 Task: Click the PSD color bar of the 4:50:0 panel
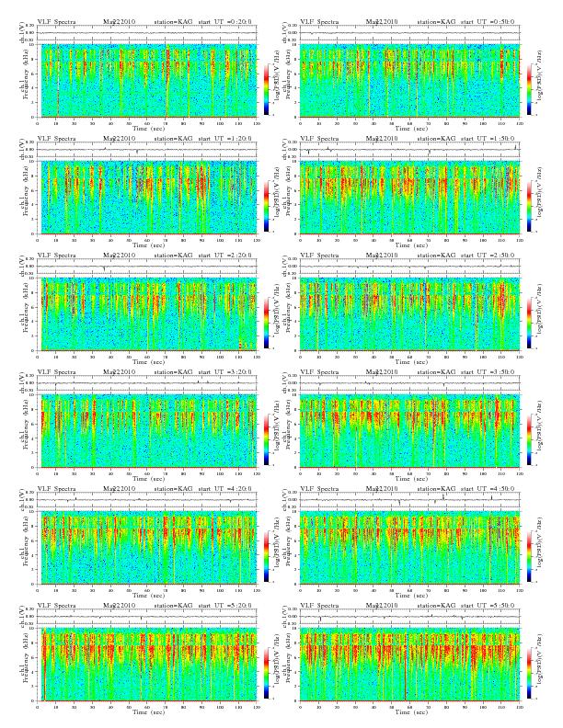(530, 556)
